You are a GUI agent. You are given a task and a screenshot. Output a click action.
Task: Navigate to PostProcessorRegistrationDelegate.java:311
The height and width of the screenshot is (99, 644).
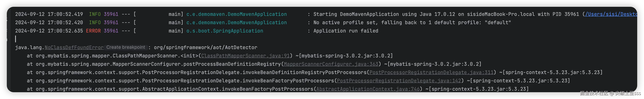(x=431, y=72)
